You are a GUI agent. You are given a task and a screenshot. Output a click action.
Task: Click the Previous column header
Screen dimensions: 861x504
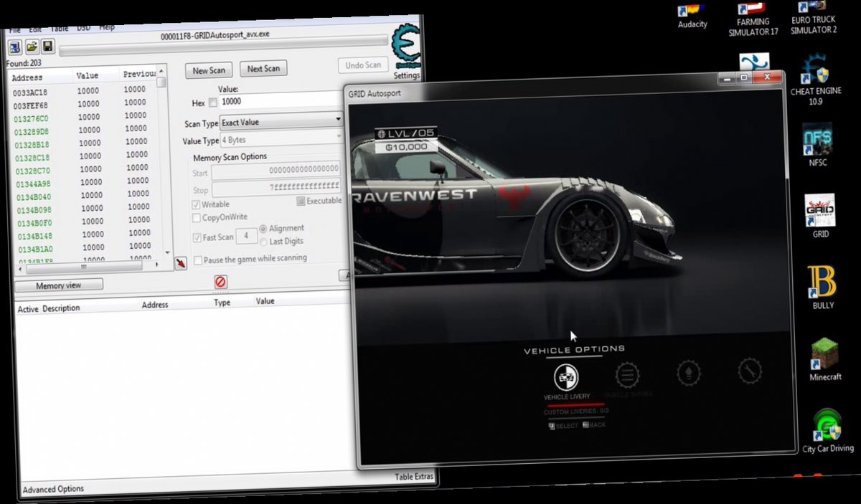(x=138, y=74)
